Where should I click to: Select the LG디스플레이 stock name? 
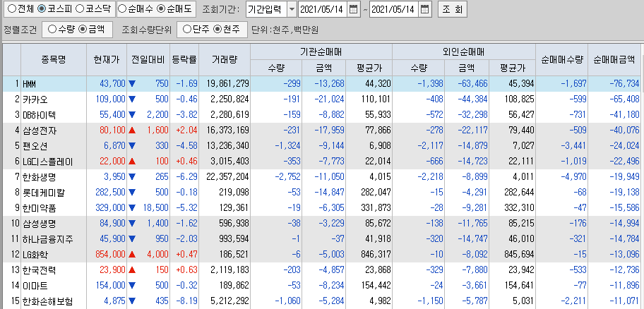(47, 162)
